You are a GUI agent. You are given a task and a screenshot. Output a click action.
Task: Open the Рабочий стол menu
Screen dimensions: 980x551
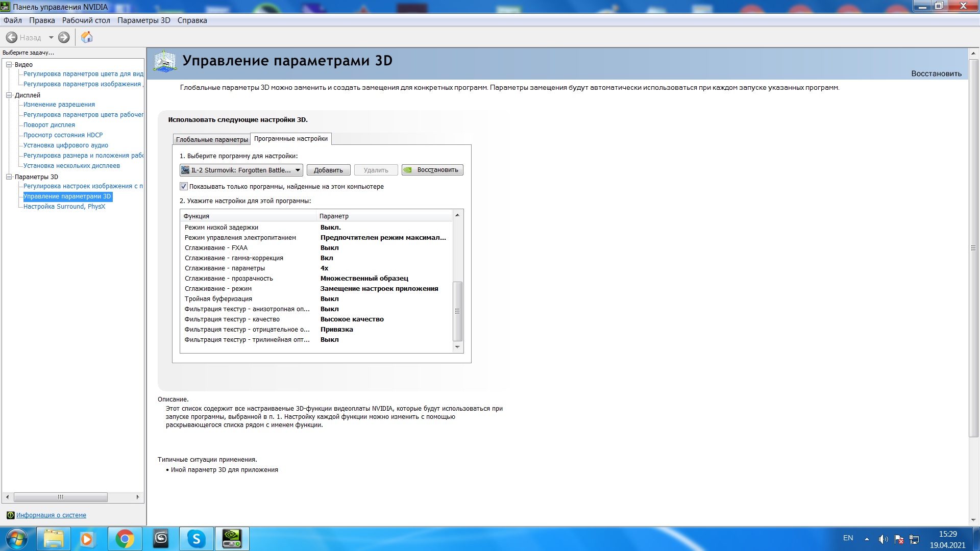click(x=86, y=20)
